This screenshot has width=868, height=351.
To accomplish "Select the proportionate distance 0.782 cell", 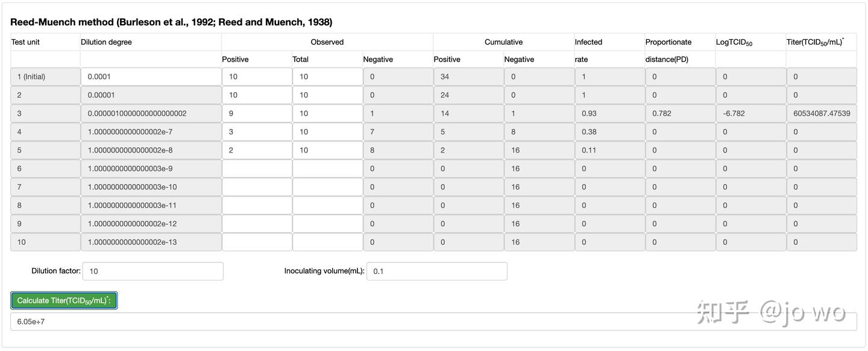I will point(681,113).
